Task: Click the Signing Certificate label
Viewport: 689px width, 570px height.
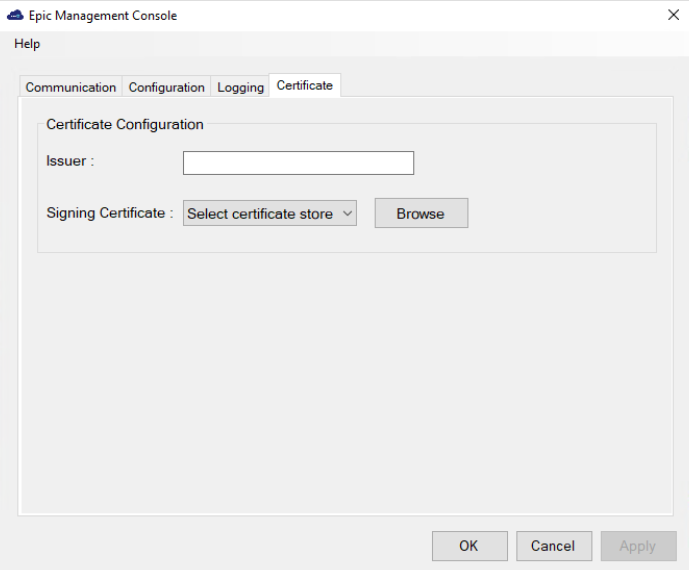Action: click(110, 213)
